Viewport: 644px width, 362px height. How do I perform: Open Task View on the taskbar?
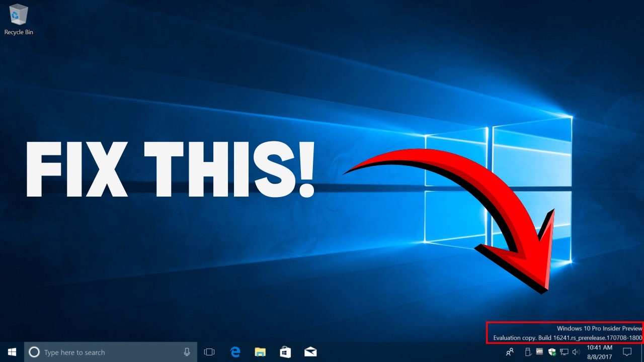pos(209,352)
